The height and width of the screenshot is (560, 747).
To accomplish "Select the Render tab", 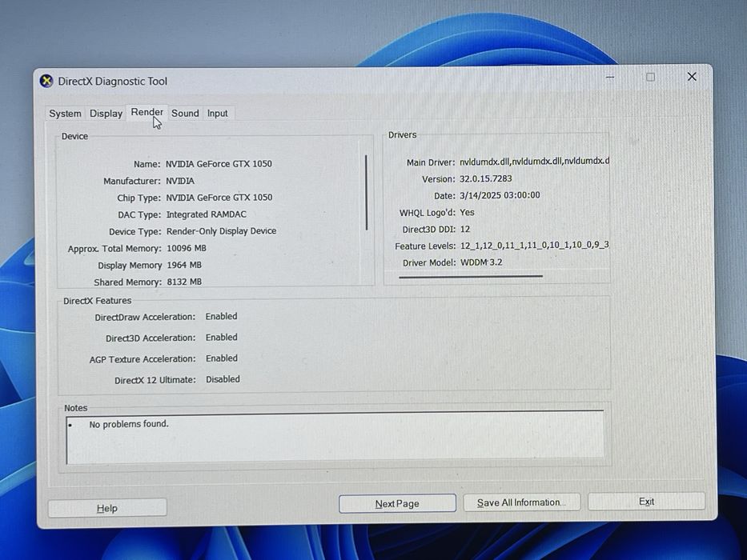I will pyautogui.click(x=147, y=112).
